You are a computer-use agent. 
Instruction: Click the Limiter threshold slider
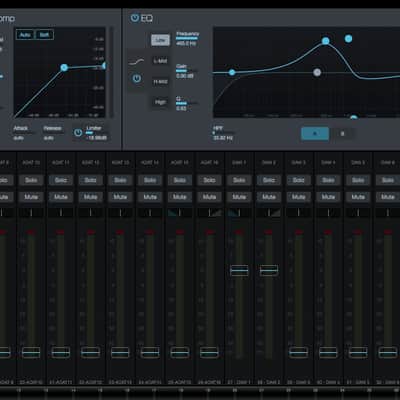click(97, 133)
